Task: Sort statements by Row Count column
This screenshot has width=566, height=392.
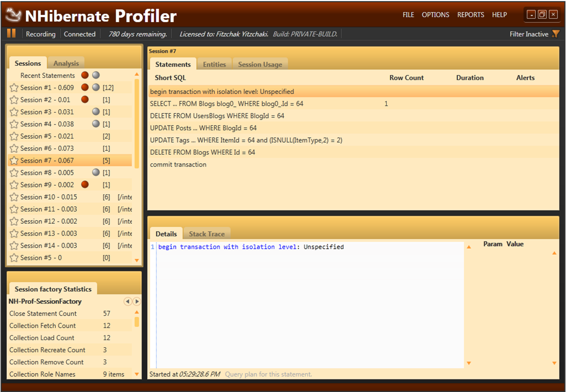Action: [x=406, y=77]
